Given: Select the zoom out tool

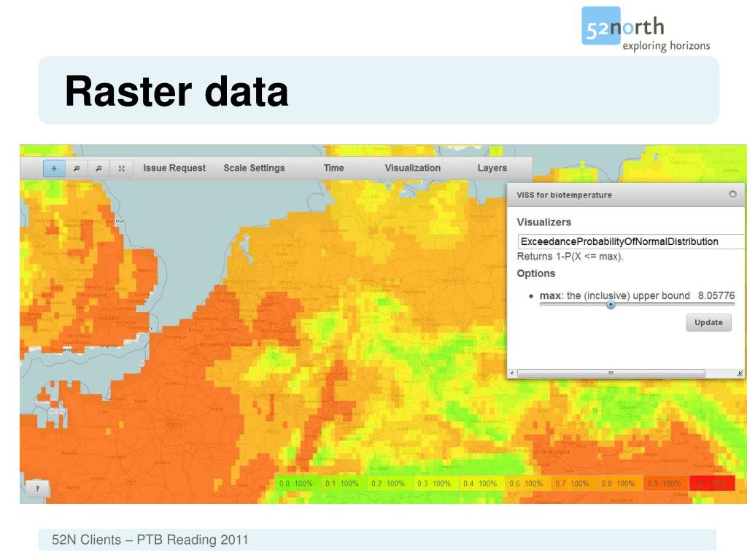Looking at the screenshot, I should point(98,168).
